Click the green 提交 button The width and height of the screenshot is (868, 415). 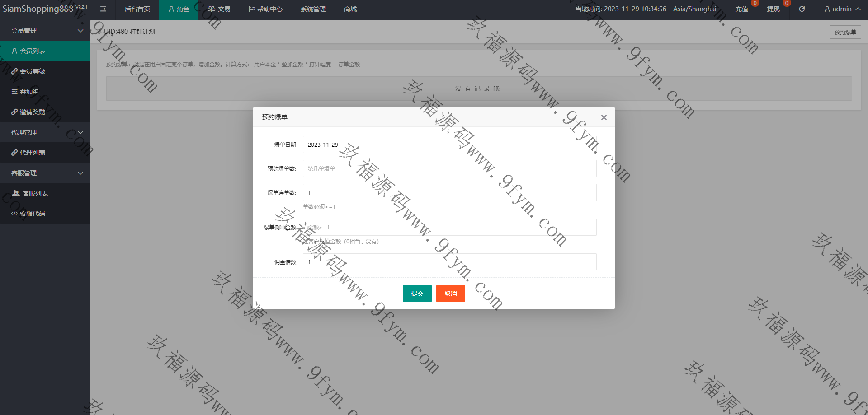(x=417, y=294)
